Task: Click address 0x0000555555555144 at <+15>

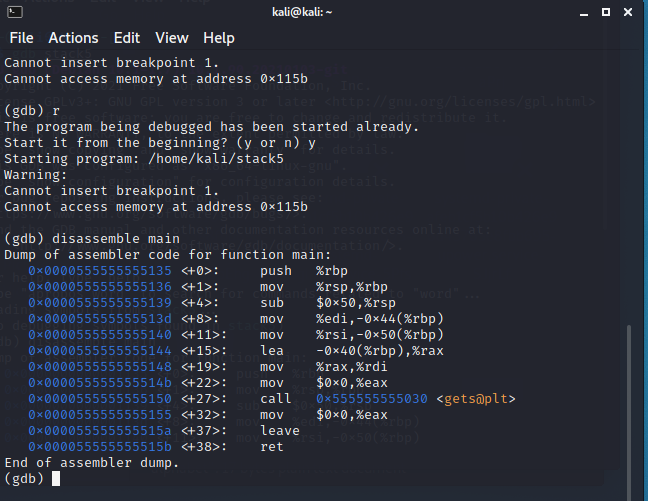Action: click(x=100, y=351)
